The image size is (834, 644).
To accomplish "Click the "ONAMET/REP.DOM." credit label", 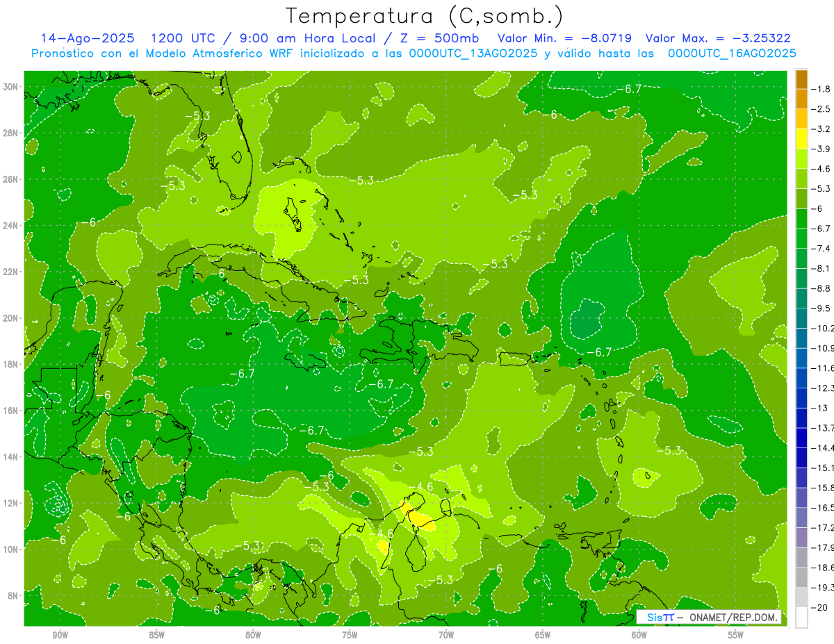I will 733,618.
